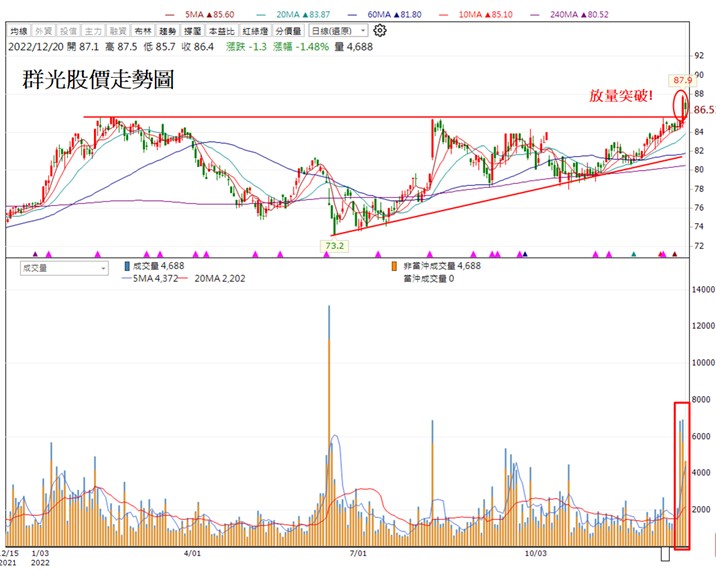Toggle the 外資 foreign investor overlay
This screenshot has width=716, height=577.
(x=44, y=31)
